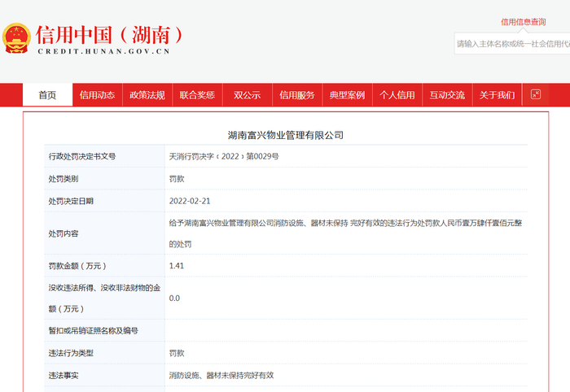The image size is (570, 392).
Task: Click the 处罚内容 label
Action: [64, 233]
